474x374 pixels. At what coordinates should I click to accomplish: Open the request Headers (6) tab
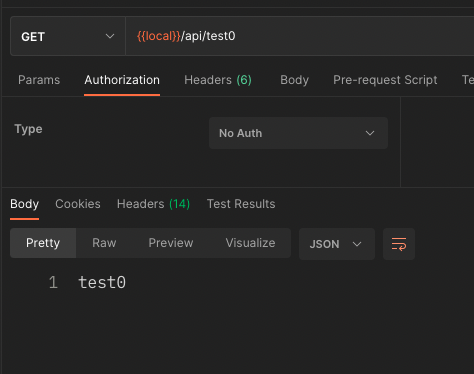click(x=218, y=80)
